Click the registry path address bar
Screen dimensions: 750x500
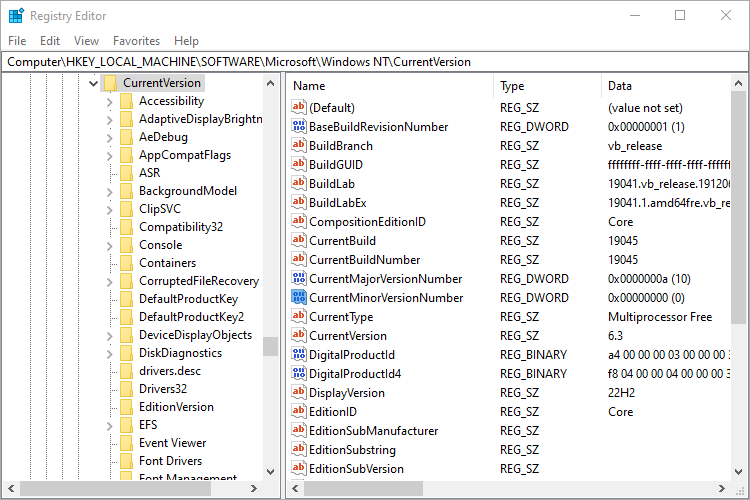point(374,61)
